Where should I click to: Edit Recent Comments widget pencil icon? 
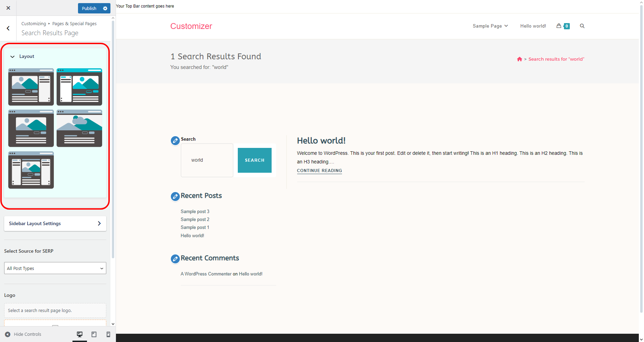point(175,259)
